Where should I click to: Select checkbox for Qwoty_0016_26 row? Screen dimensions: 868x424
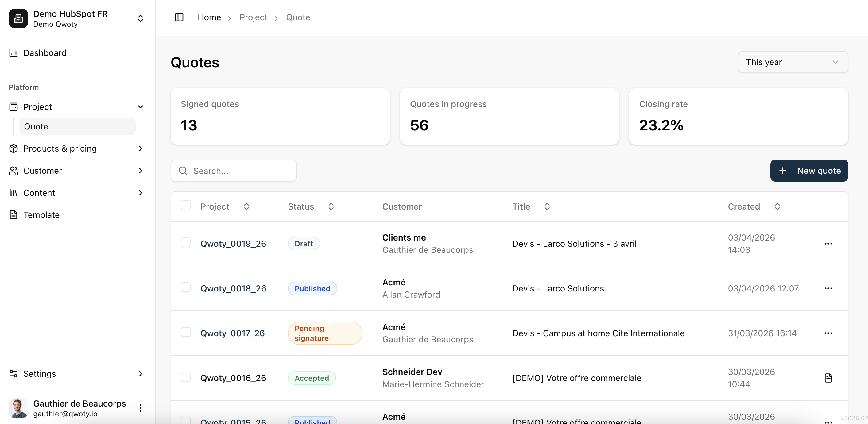[x=186, y=377]
